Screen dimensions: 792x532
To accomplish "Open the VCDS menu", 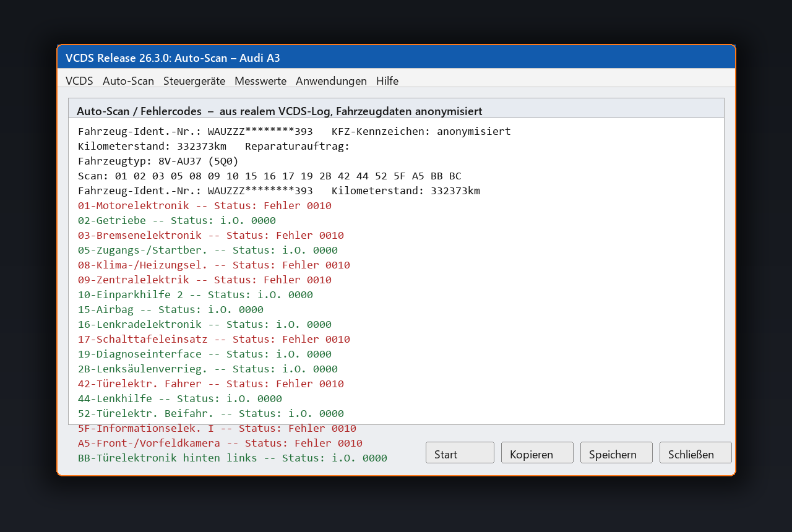I will point(79,81).
